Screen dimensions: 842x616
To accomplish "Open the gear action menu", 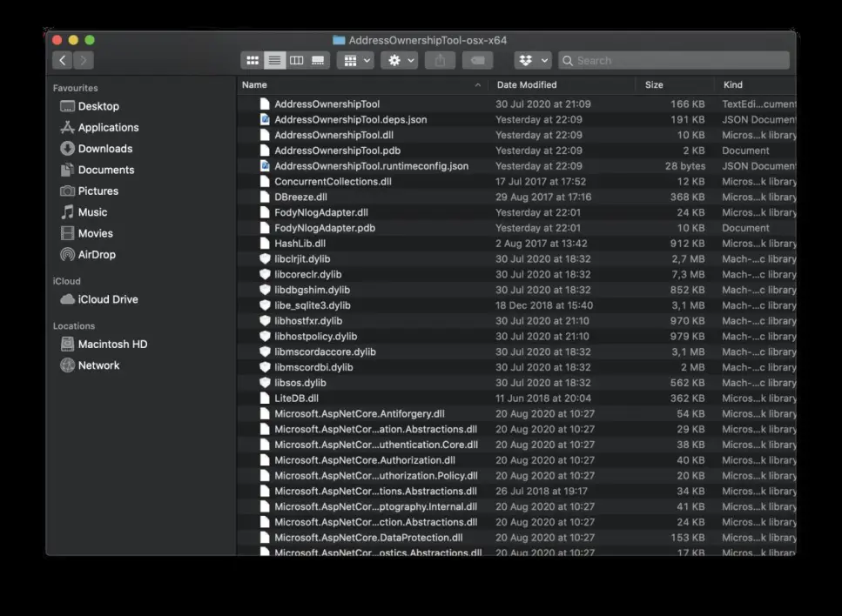I will [400, 60].
